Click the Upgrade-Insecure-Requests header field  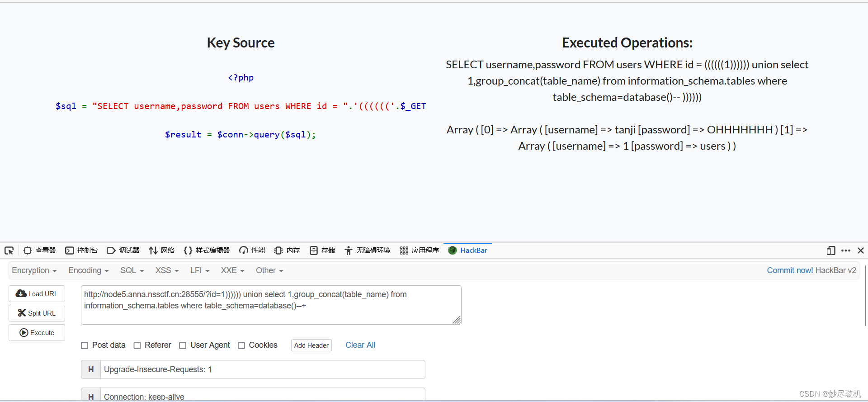tap(263, 369)
